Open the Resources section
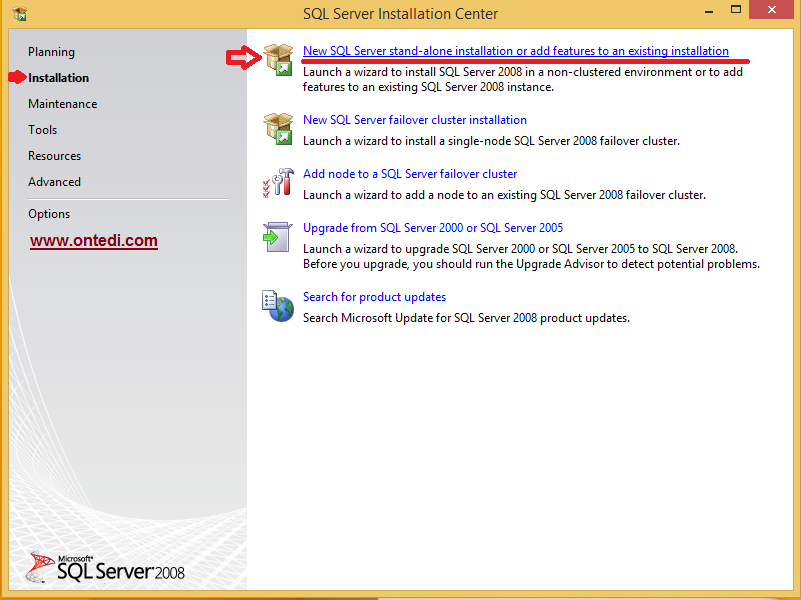The image size is (801, 600). pyautogui.click(x=55, y=156)
